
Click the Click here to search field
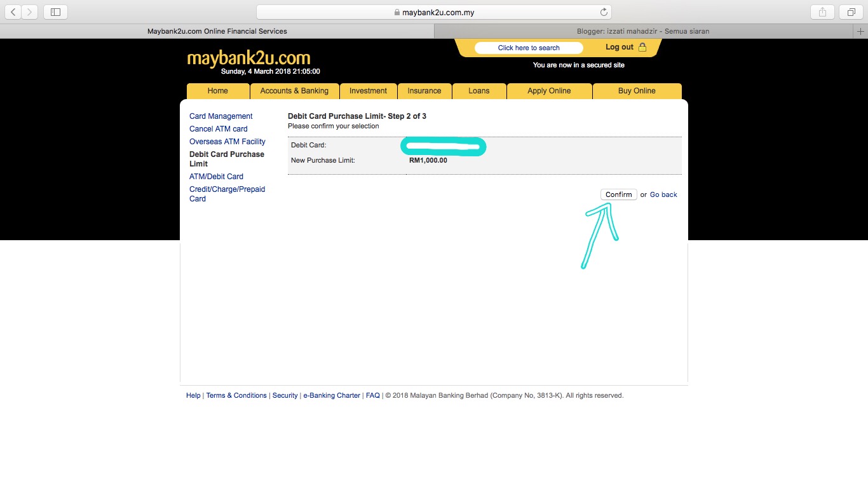528,48
